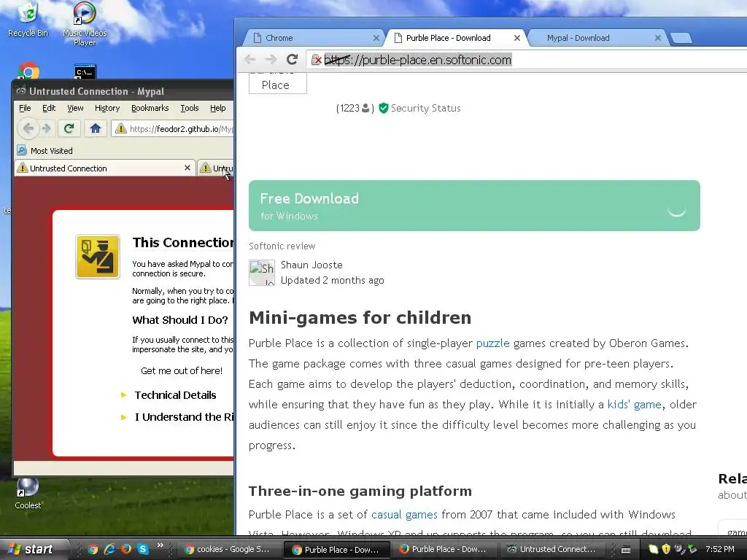
Task: Follow the casual games link
Action: coord(404,514)
